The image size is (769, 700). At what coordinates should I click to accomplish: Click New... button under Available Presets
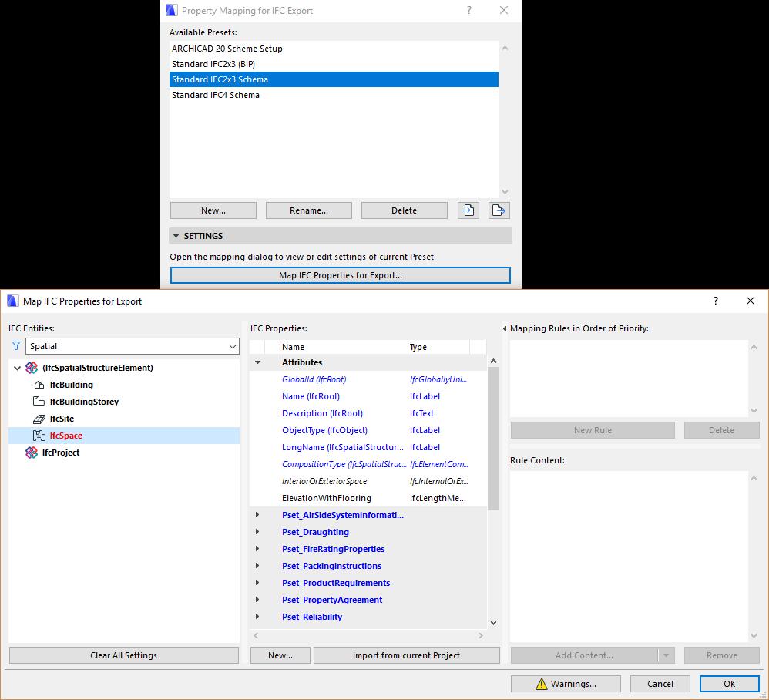(213, 210)
